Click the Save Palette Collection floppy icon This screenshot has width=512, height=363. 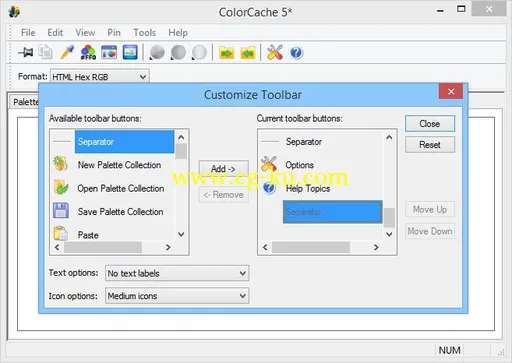point(61,211)
